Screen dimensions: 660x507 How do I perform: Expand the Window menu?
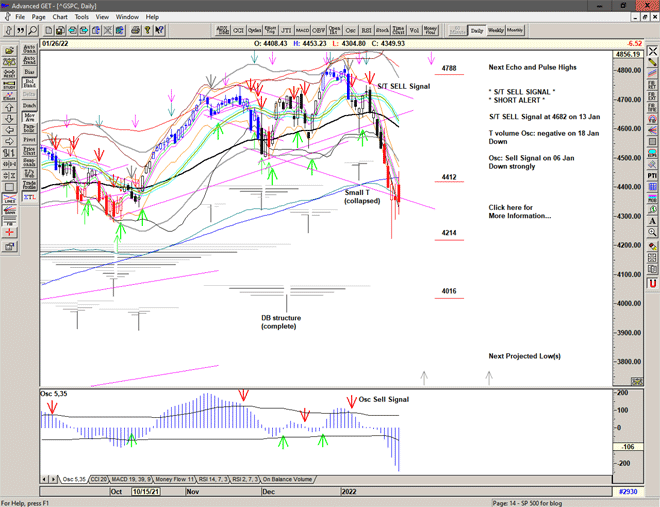[127, 17]
